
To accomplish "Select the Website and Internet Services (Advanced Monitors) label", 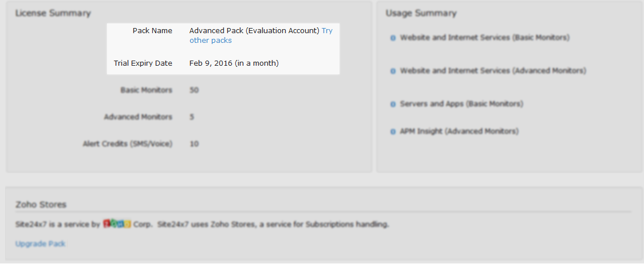I will pos(493,71).
